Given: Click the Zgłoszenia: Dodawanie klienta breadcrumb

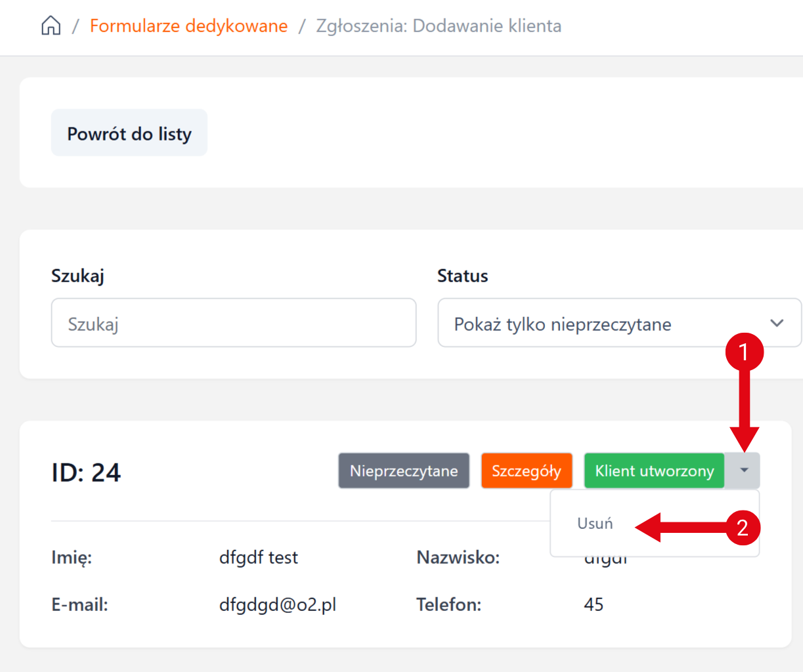Looking at the screenshot, I should [439, 26].
